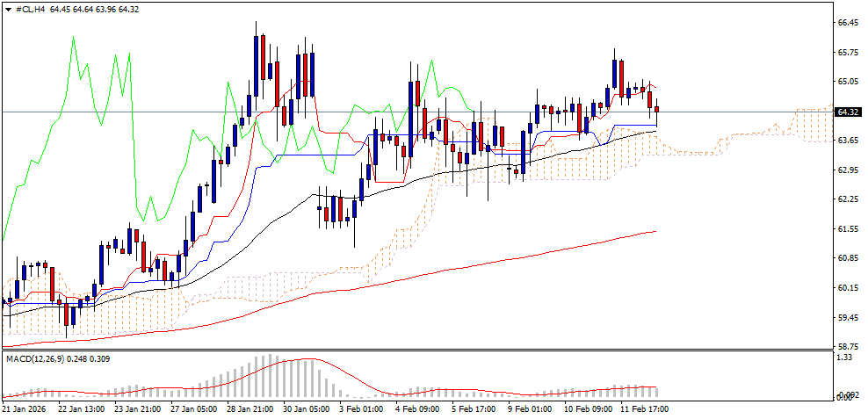The image size is (868, 419).
Task: Click the 22 Jan 13:00 time label
Action: click(x=81, y=409)
